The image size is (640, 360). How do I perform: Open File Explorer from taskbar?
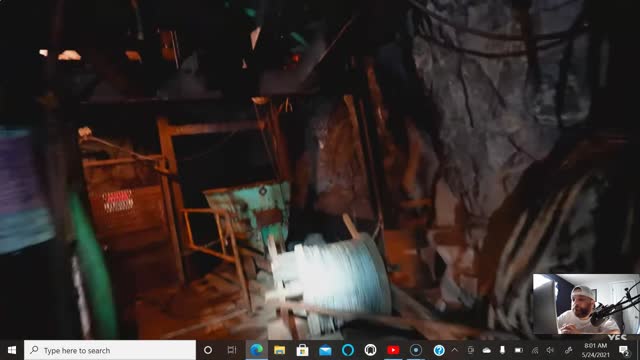point(280,350)
